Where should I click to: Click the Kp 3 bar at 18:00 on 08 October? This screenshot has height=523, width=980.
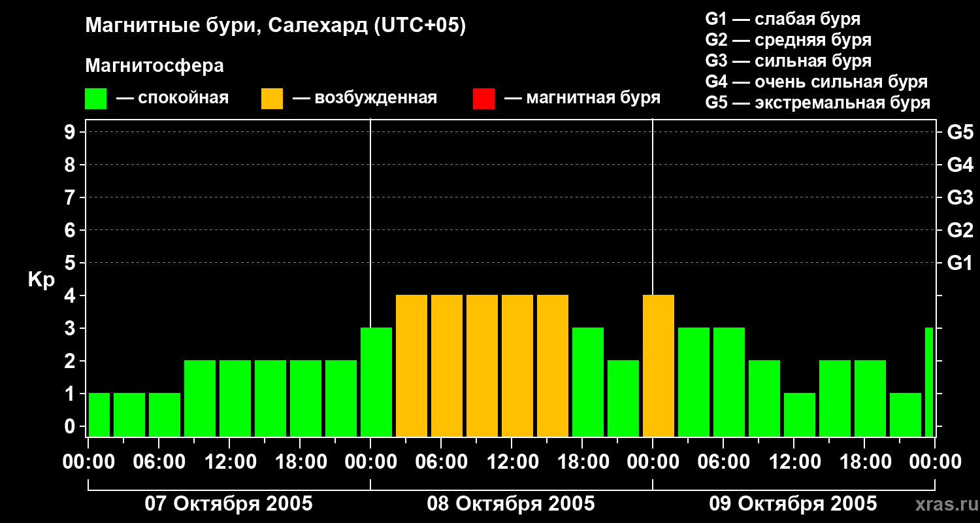[x=588, y=382]
